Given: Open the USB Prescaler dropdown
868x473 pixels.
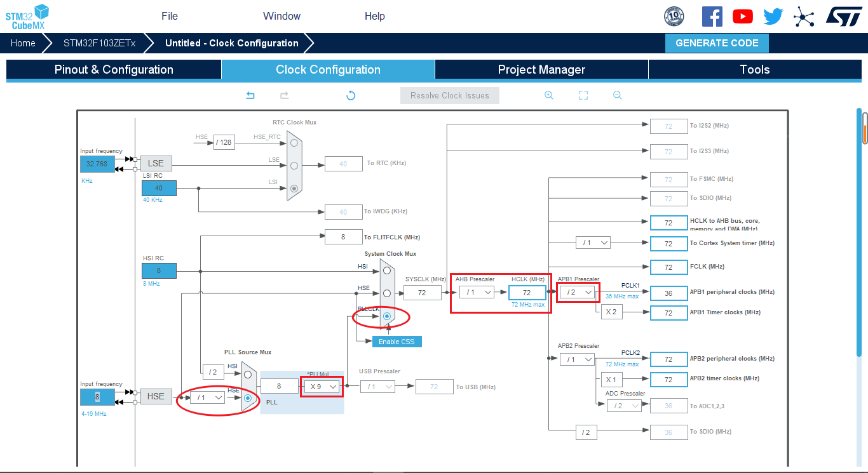Looking at the screenshot, I should (377, 387).
